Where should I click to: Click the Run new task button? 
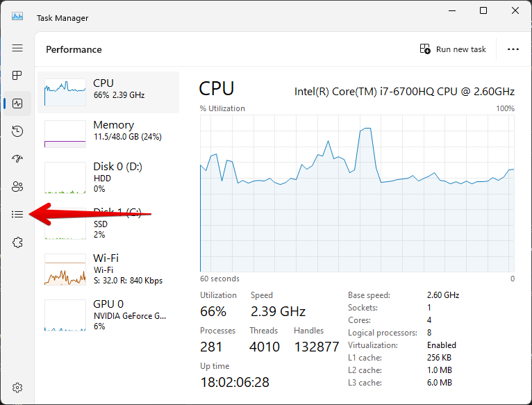[x=453, y=49]
